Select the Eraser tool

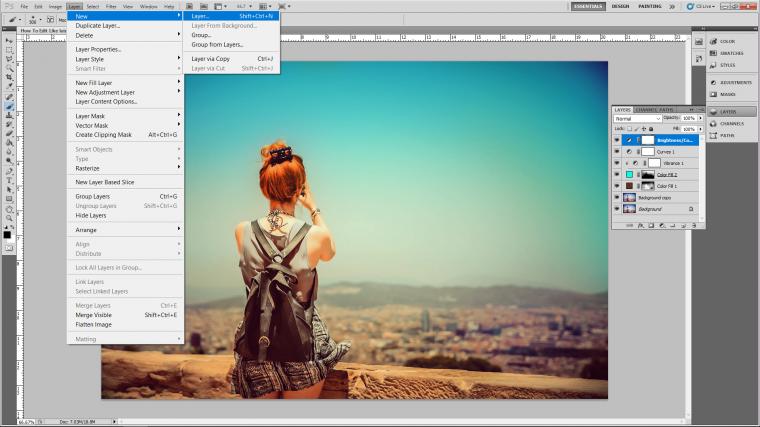9,134
